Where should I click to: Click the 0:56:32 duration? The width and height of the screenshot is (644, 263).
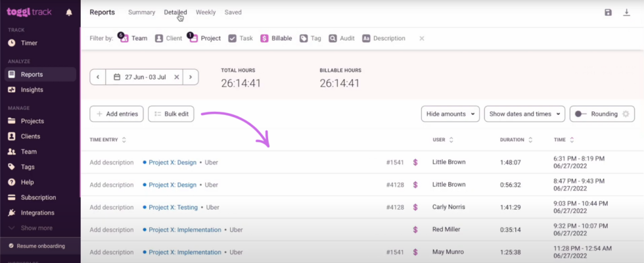point(510,185)
